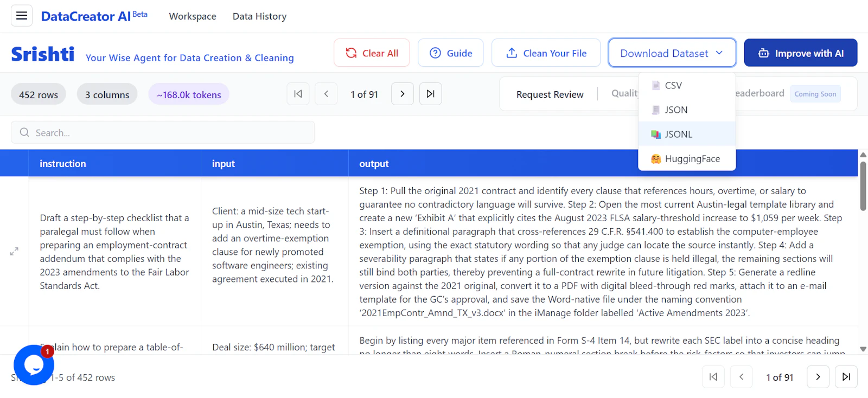The image size is (868, 398).
Task: Select HuggingFace export option
Action: pyautogui.click(x=687, y=159)
